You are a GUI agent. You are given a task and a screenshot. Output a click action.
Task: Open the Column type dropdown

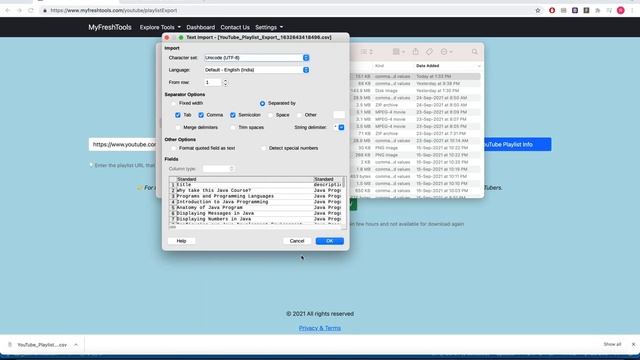point(219,169)
